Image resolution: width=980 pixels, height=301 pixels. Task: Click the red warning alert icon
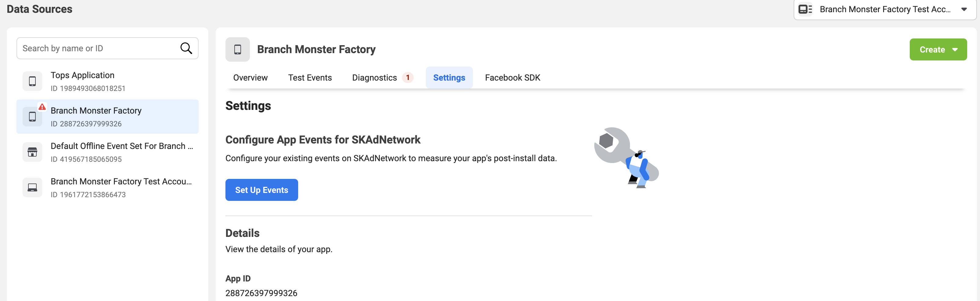42,107
